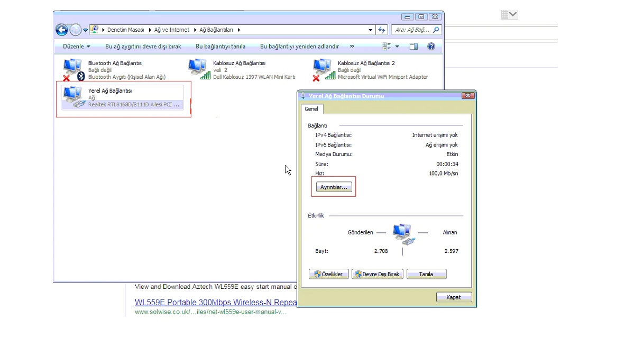The image size is (644, 346).
Task: Switch to the Genel tab
Action: point(311,109)
